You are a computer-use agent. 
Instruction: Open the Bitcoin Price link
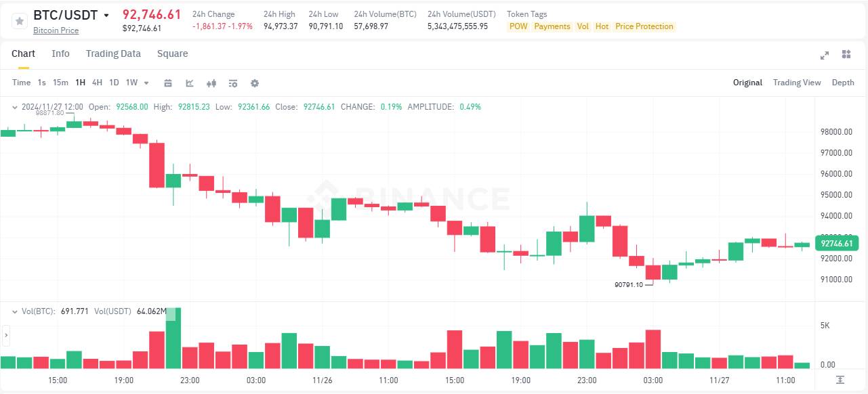[56, 30]
